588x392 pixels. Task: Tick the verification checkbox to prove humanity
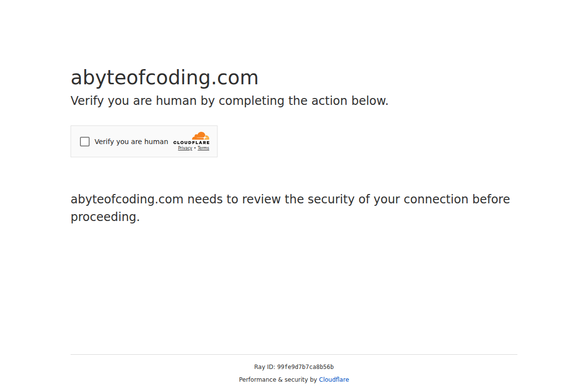click(85, 141)
